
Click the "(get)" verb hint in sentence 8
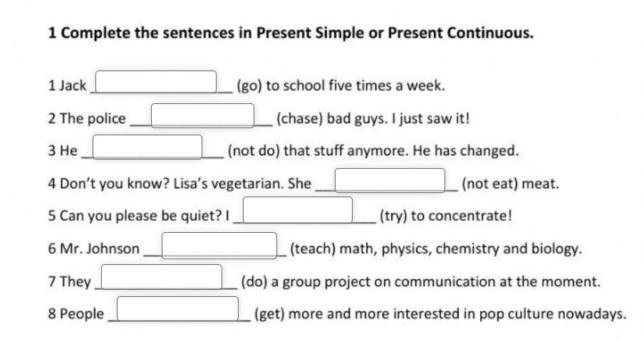(269, 314)
